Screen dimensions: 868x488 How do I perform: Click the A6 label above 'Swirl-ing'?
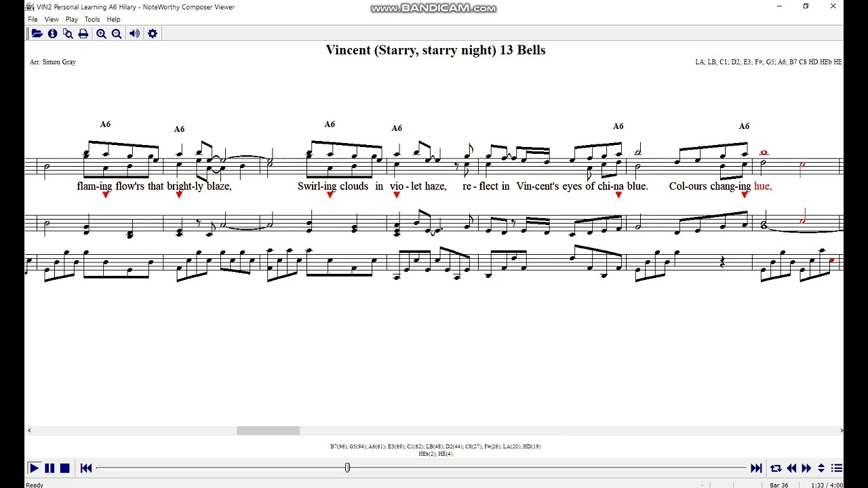pos(330,124)
